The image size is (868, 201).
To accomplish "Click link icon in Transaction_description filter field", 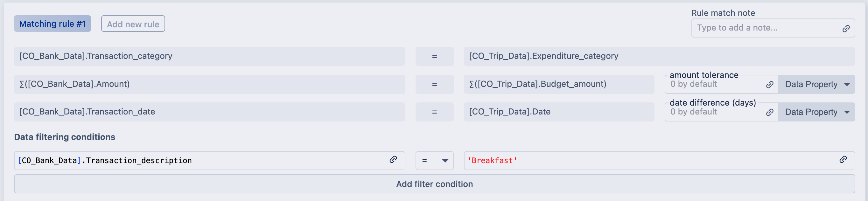I will click(x=393, y=160).
